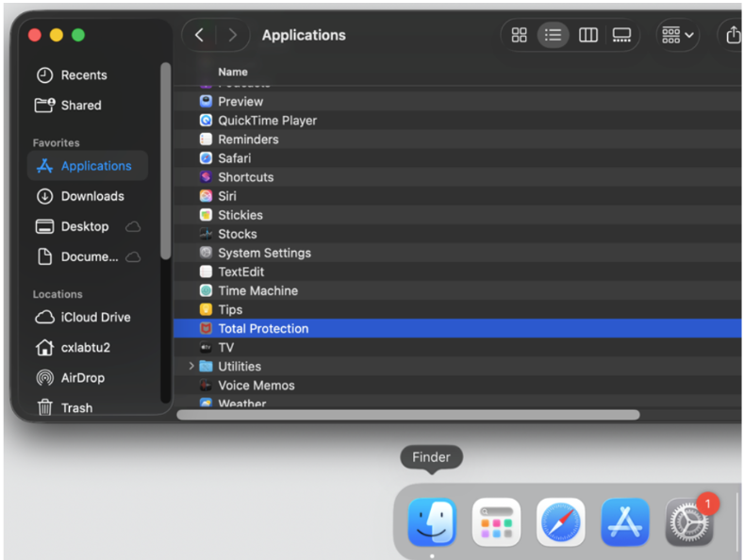Select iCloud Drive location

point(95,317)
